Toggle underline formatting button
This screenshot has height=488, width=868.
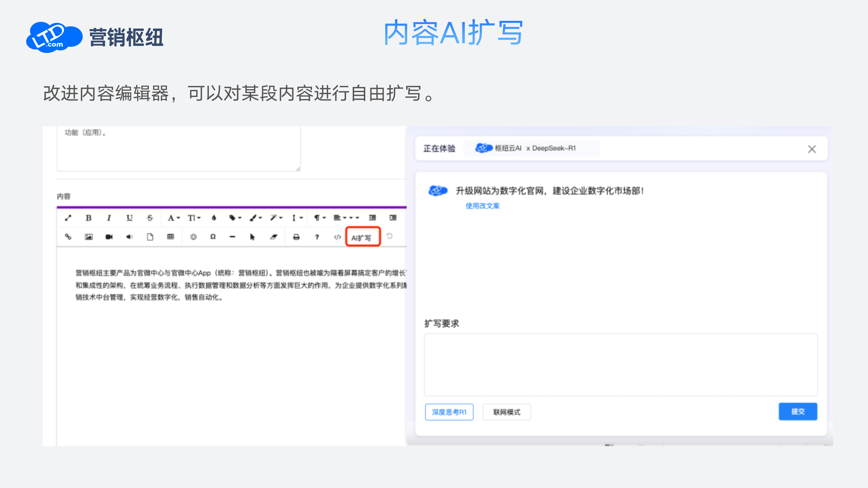pyautogui.click(x=129, y=218)
